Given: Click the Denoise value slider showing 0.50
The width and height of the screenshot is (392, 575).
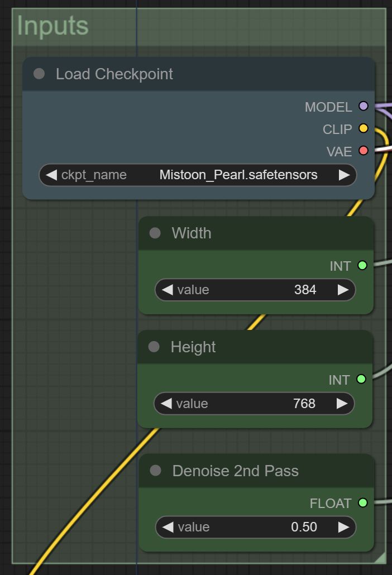Looking at the screenshot, I should coord(256,528).
